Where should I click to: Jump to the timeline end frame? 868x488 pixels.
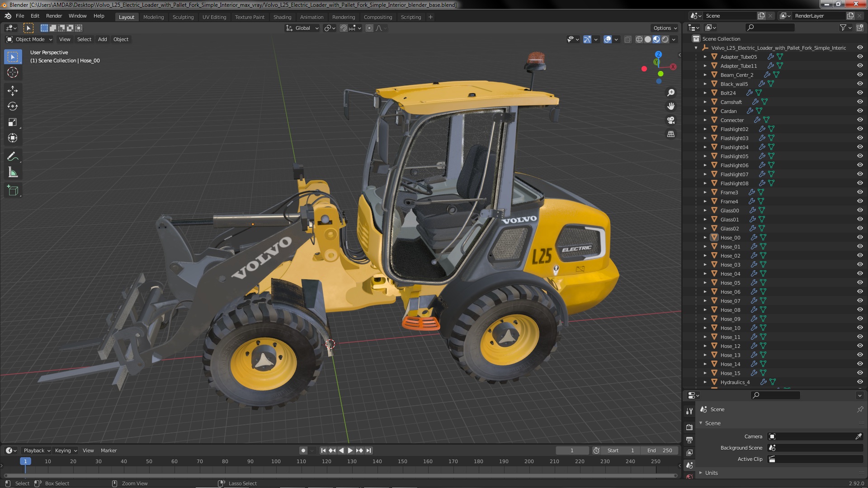point(369,450)
